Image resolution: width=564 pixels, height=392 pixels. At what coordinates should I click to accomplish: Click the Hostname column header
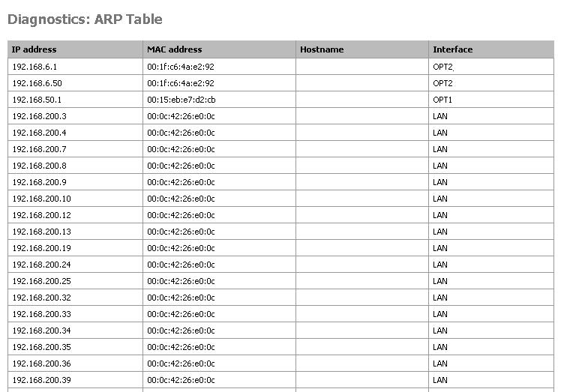(x=322, y=49)
